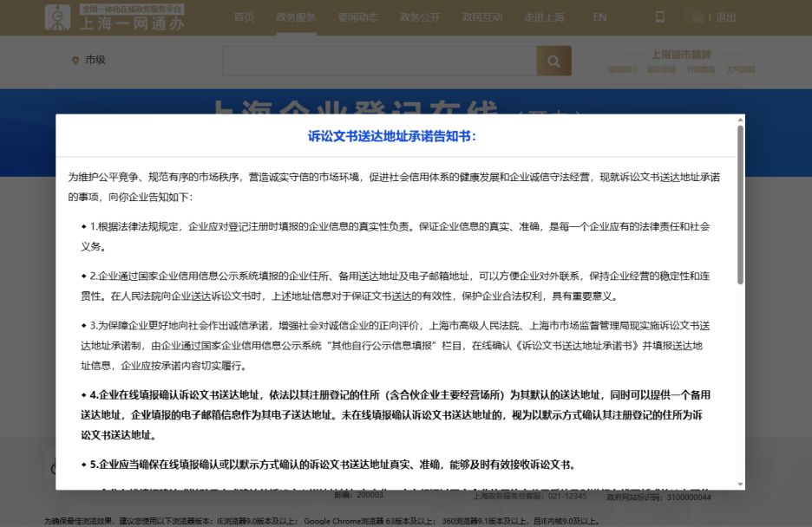Click the search magnifier icon

coord(553,61)
